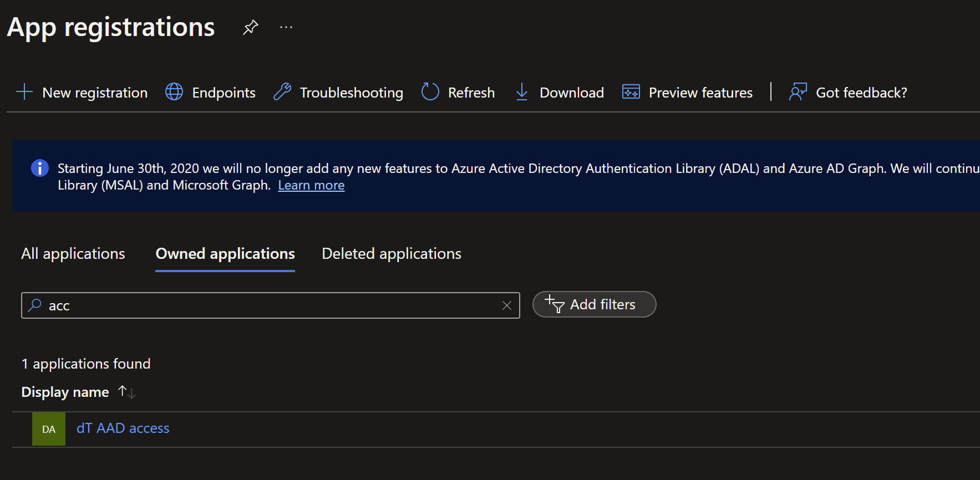Sort by Display name column arrows
This screenshot has width=980, height=480.
pos(127,392)
